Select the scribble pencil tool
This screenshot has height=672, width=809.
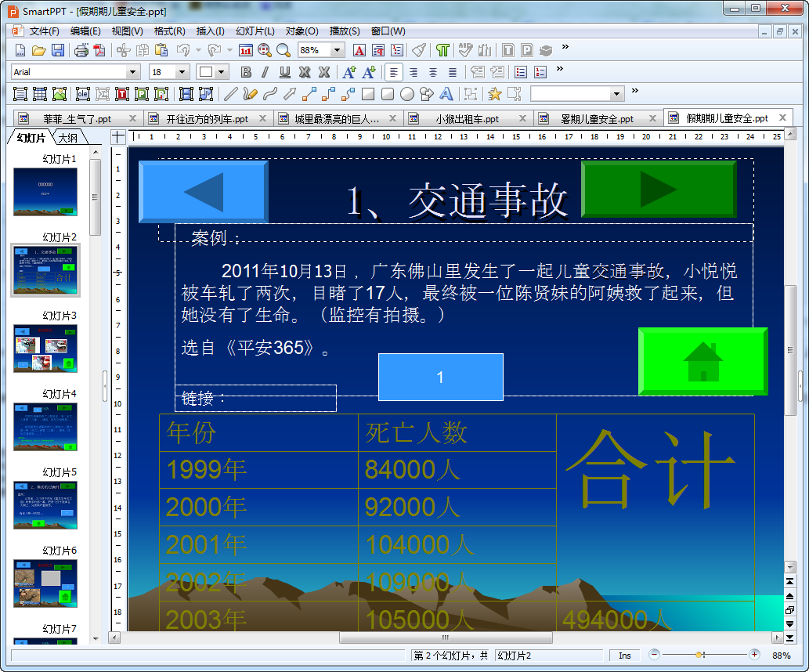[251, 94]
